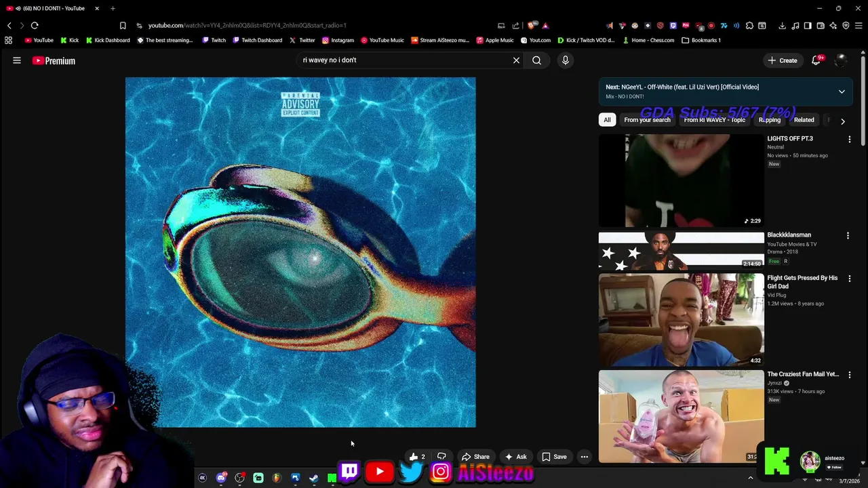Screen dimensions: 868x488
Task: Open more actions ellipsis under video
Action: (585, 457)
